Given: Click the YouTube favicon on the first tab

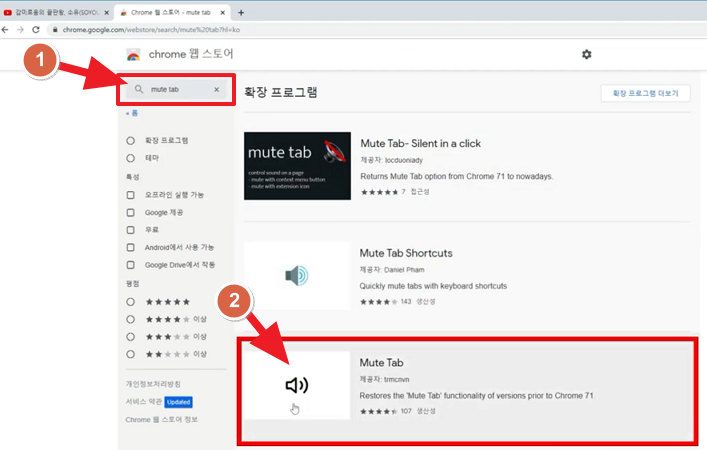Looking at the screenshot, I should tap(8, 13).
